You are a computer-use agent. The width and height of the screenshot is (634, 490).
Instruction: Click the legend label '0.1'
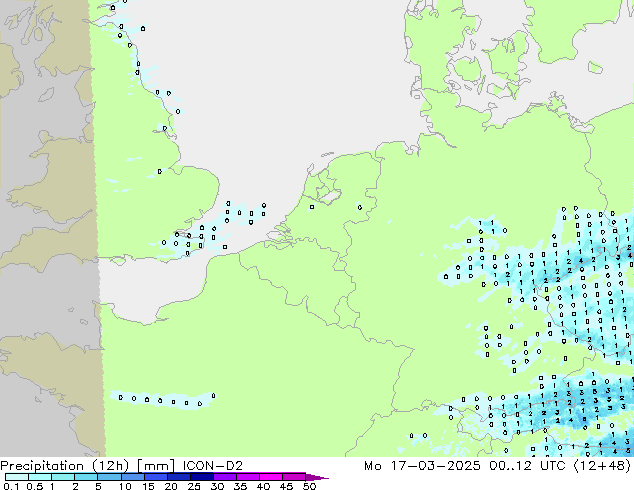(11, 486)
